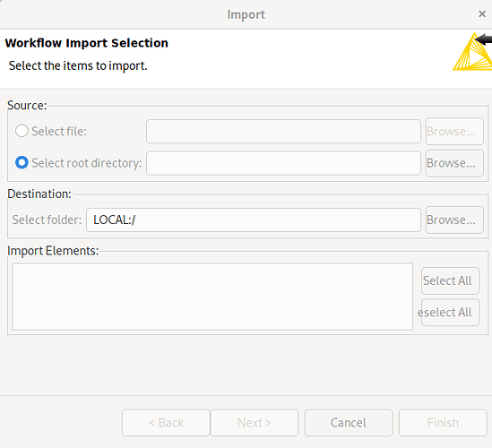Choose the Select root directory radio option
Viewport: 492px width, 448px height.
tap(22, 162)
